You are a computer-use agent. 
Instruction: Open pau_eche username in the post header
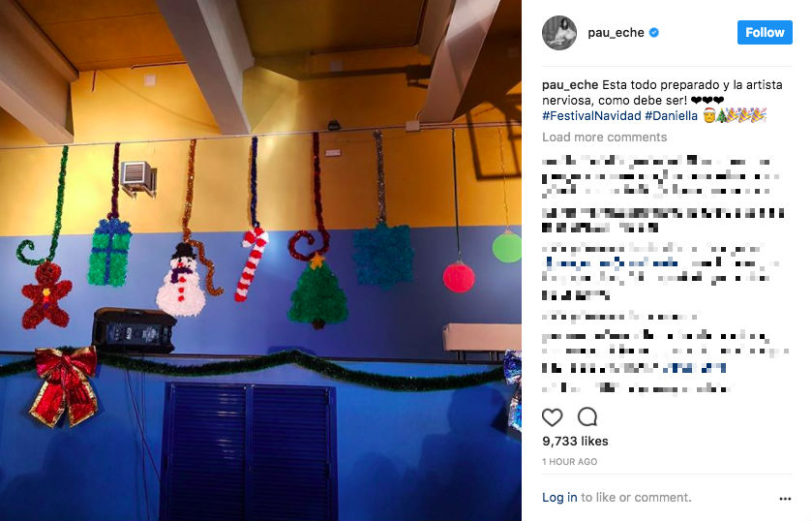click(x=616, y=33)
